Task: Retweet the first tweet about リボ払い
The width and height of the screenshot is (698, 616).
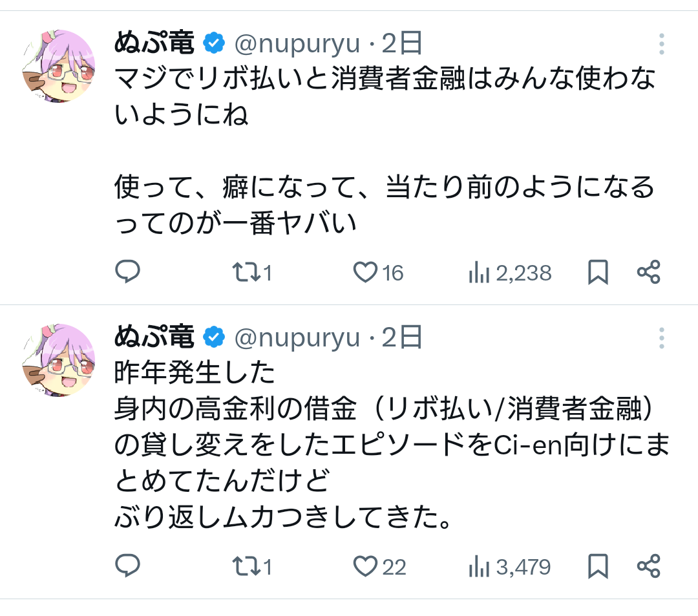Action: 246,273
